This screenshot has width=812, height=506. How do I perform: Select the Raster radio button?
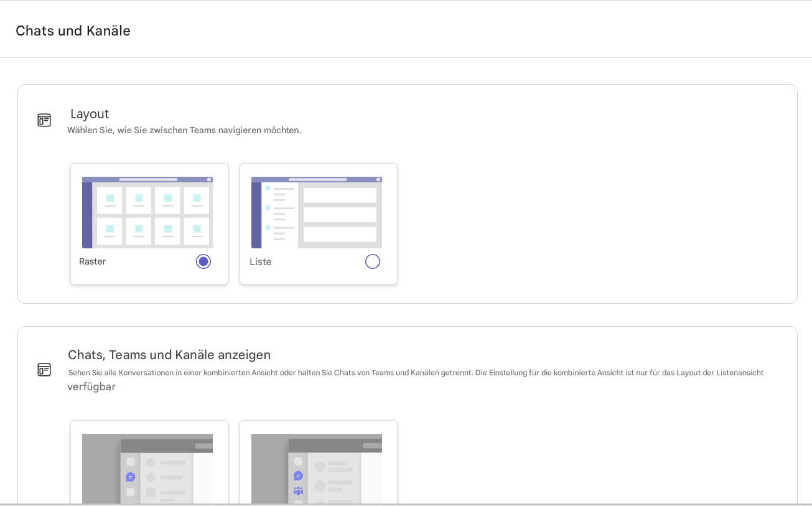pyautogui.click(x=203, y=261)
